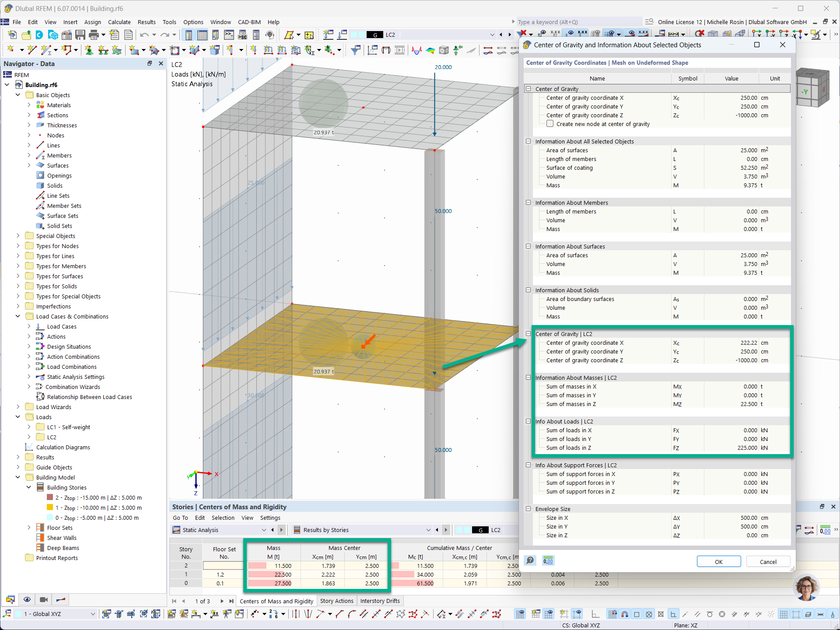Toggle the eye visibility icon bottom left

click(27, 599)
